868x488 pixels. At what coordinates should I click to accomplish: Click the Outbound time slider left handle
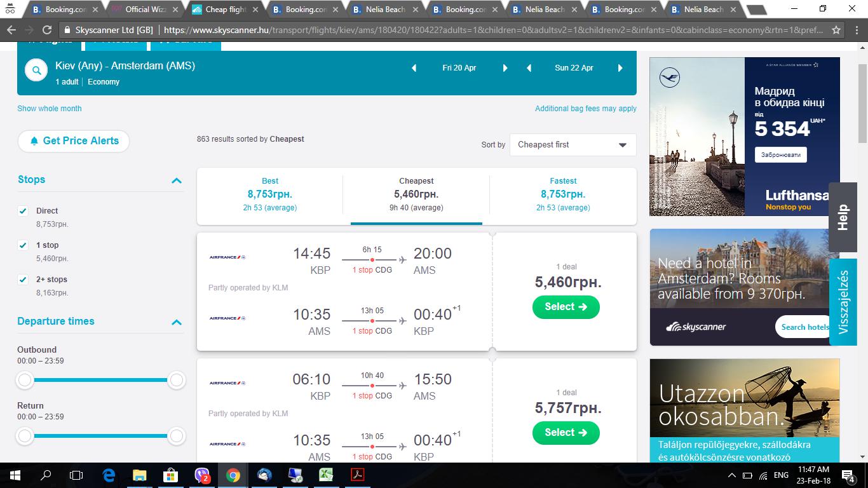(25, 380)
